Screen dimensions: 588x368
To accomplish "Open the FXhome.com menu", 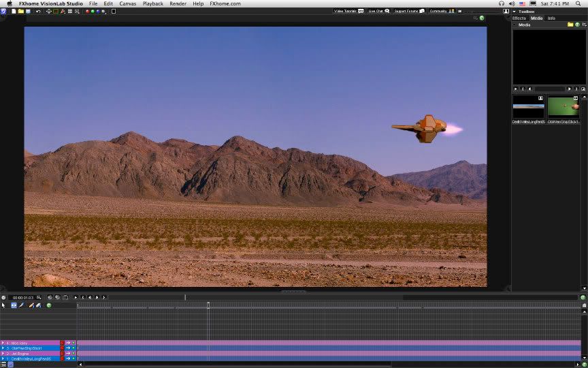I will pos(225,4).
